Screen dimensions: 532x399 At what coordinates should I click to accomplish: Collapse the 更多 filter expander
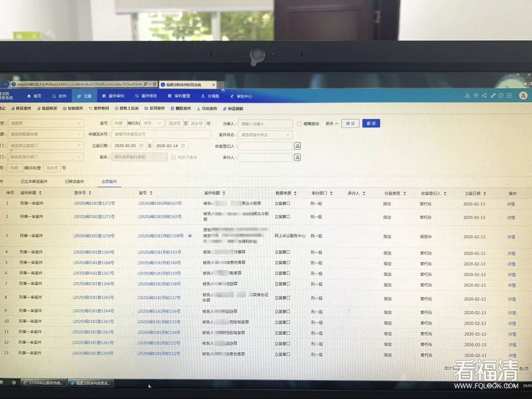332,124
